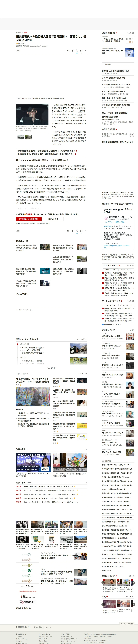Click 全日本写真連盟 round logo
Viewport: 138px width, 644px height.
(x=132, y=135)
